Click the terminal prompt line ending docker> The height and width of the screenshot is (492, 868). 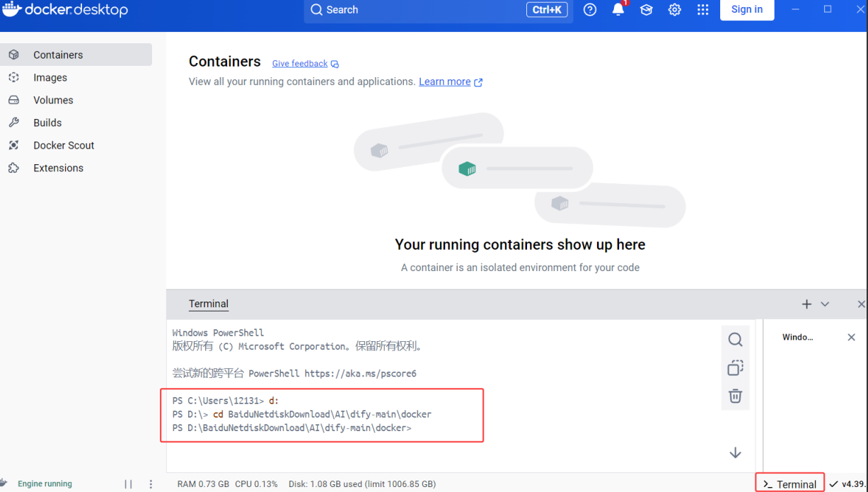click(x=292, y=428)
